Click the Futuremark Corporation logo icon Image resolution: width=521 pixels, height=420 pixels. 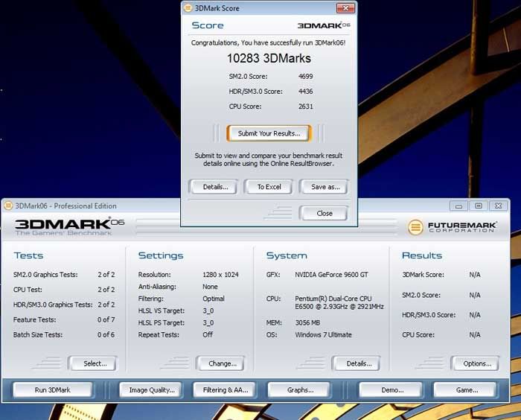(x=415, y=227)
